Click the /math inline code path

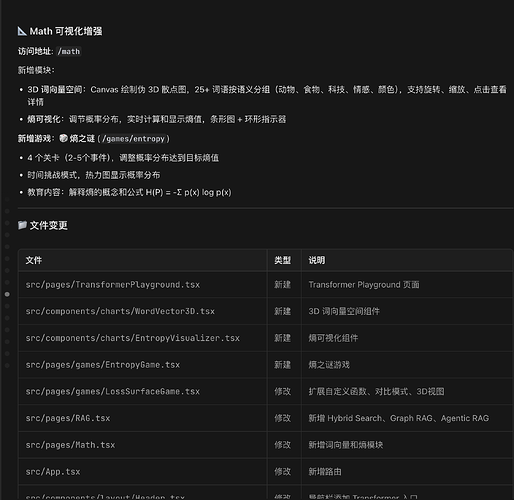(x=69, y=51)
